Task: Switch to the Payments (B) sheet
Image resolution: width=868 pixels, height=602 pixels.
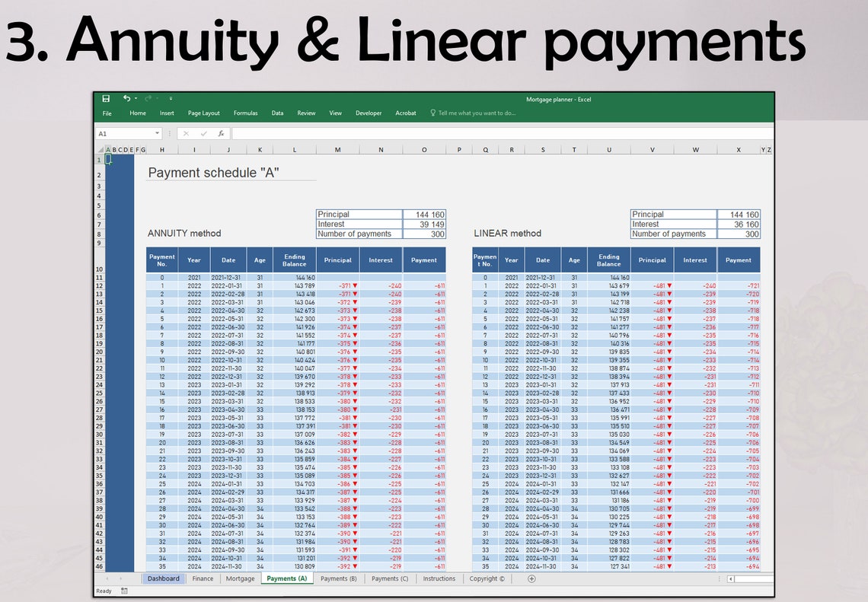Action: click(x=338, y=578)
